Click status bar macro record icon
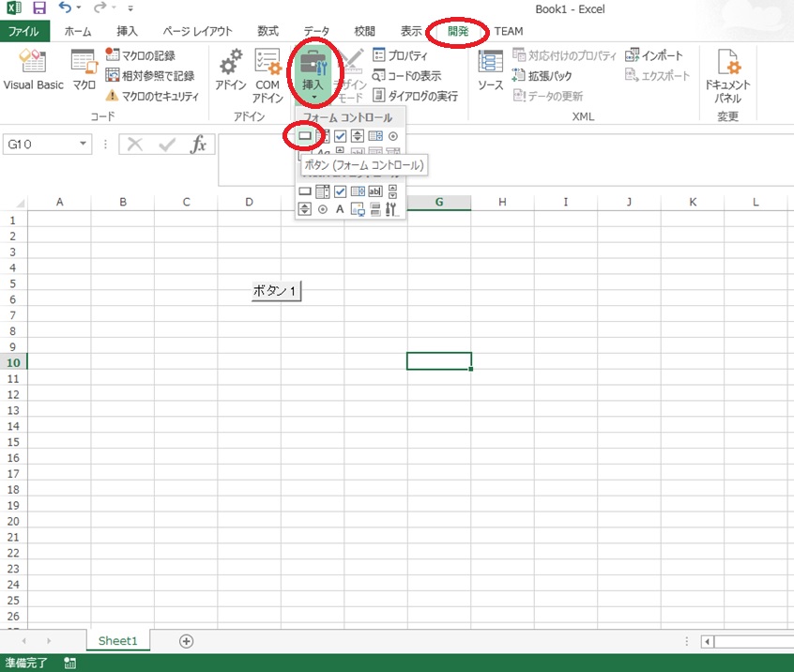Screen dimensions: 794x672 point(69,663)
